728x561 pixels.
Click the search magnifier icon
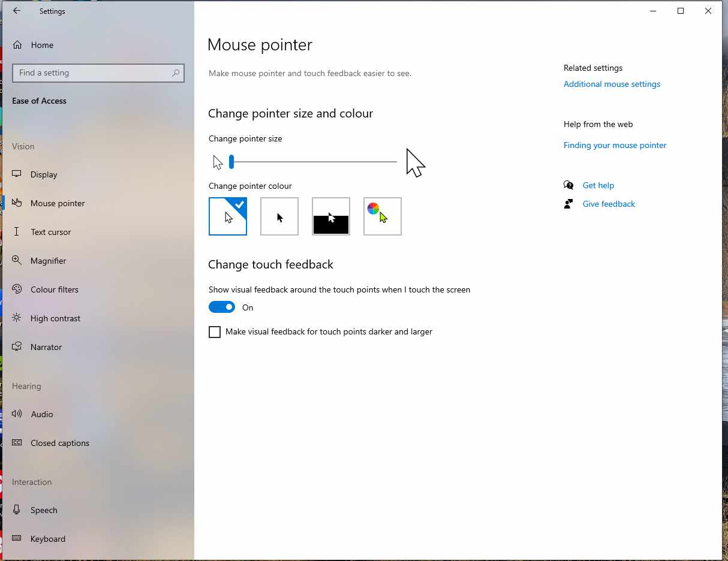pyautogui.click(x=176, y=73)
